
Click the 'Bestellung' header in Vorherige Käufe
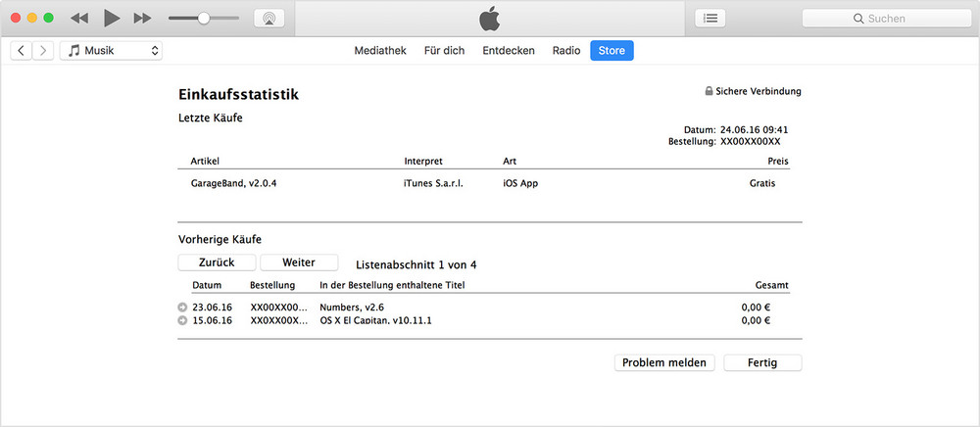click(x=272, y=285)
